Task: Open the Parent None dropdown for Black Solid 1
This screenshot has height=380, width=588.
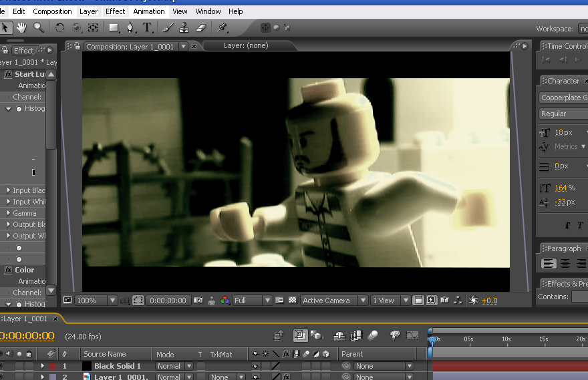Action: 384,366
